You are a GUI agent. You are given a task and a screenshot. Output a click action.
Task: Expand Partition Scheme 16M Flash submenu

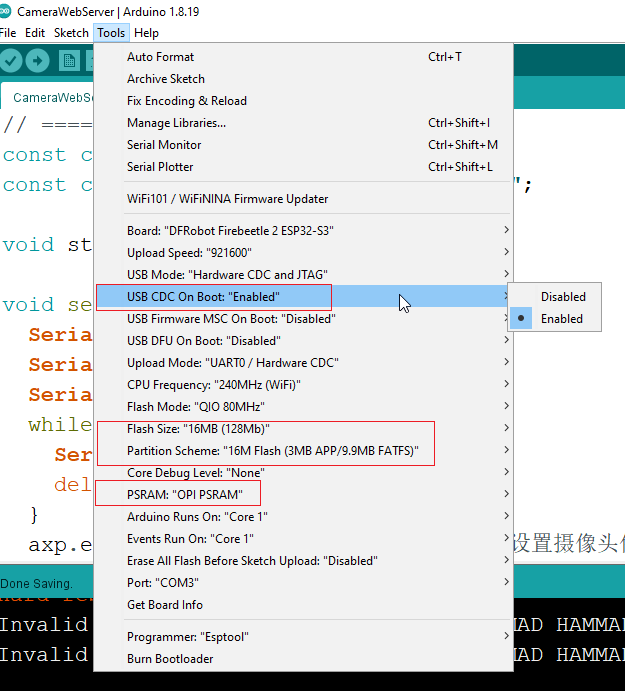303,451
